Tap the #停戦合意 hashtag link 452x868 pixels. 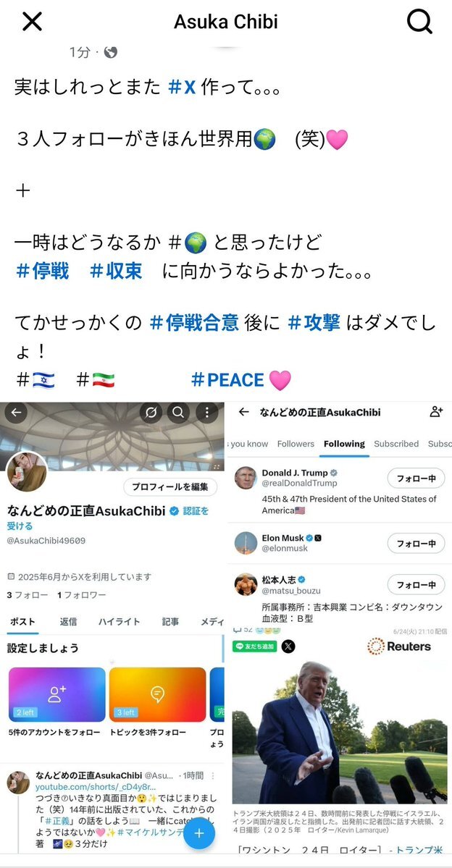(194, 323)
